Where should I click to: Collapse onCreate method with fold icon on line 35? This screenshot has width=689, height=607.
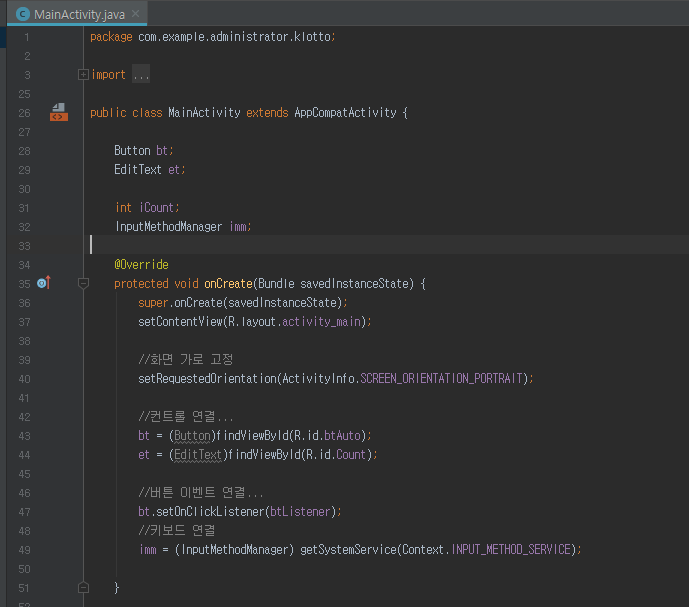83,284
